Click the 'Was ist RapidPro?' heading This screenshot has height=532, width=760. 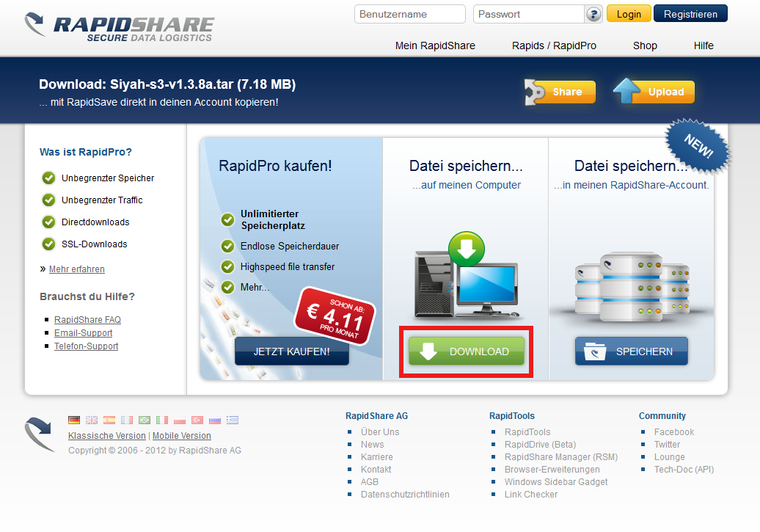tap(86, 152)
